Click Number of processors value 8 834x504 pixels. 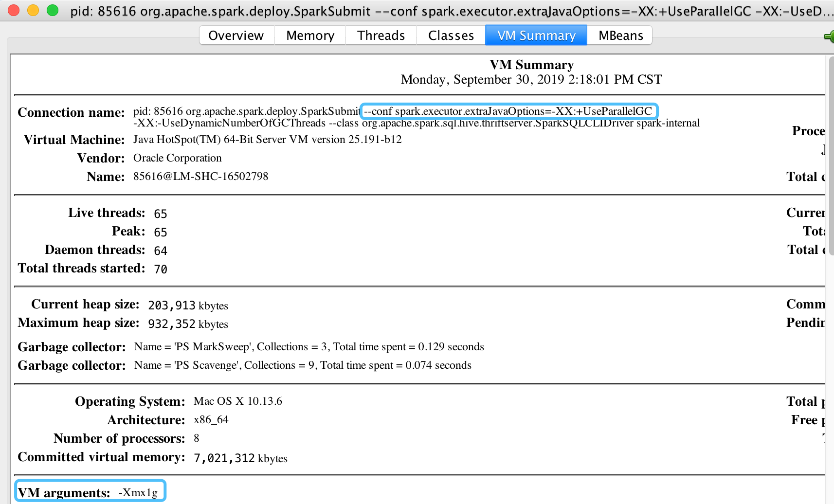(196, 438)
